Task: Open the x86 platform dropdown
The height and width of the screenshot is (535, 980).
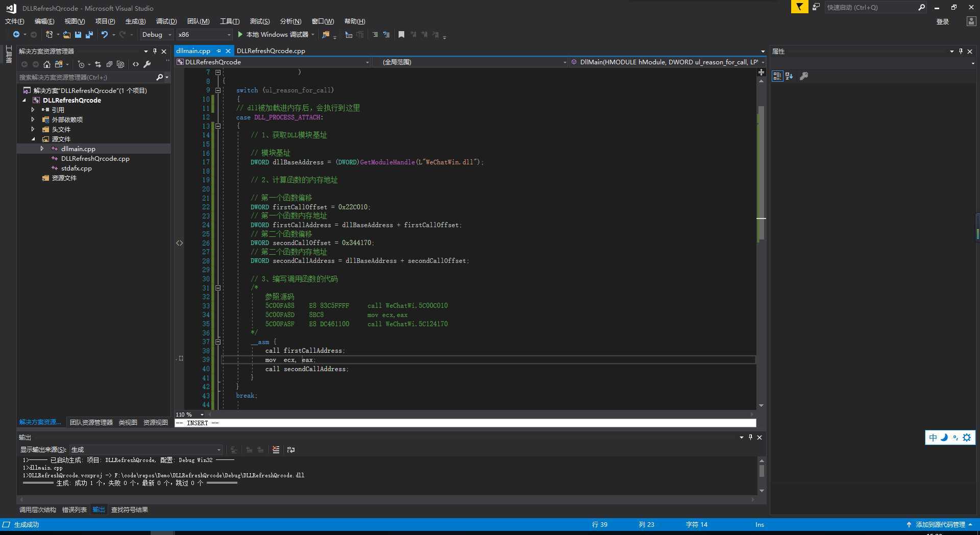Action: (x=204, y=34)
